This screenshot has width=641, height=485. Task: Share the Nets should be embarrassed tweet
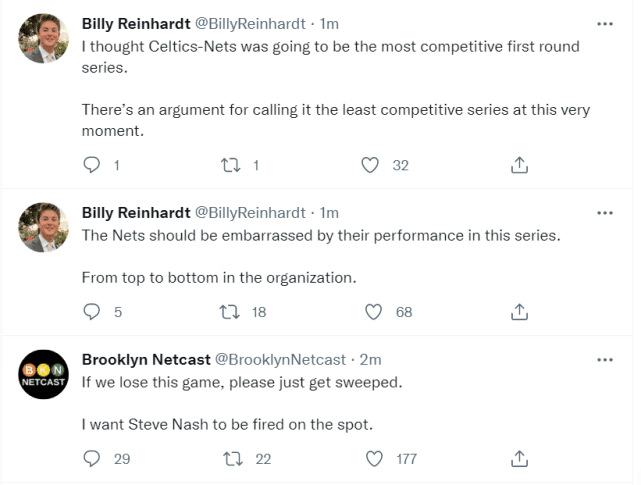(520, 312)
